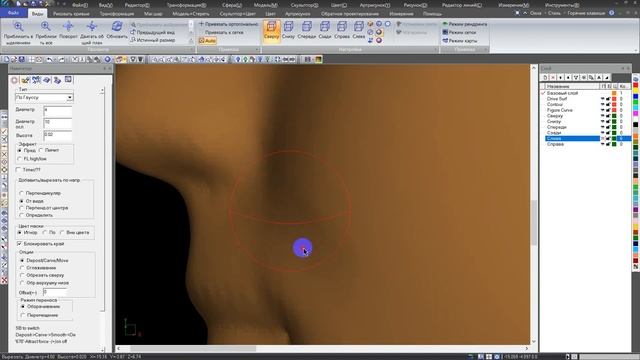Click the Высота input field
640x360 pixels.
click(x=58, y=135)
